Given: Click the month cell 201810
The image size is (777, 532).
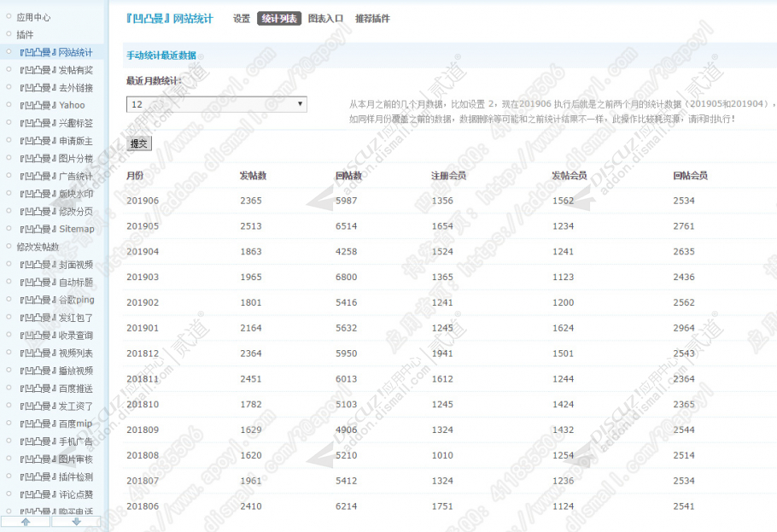Looking at the screenshot, I should click(143, 405).
